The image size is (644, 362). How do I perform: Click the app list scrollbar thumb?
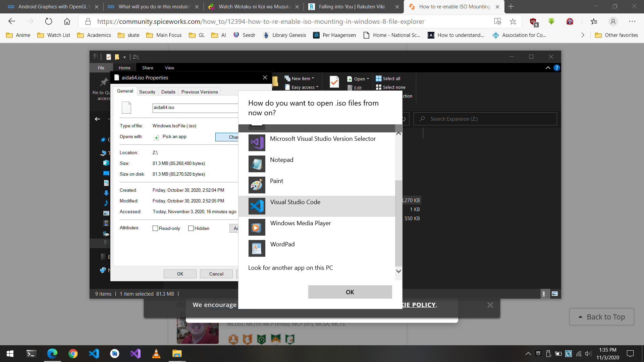(x=398, y=223)
